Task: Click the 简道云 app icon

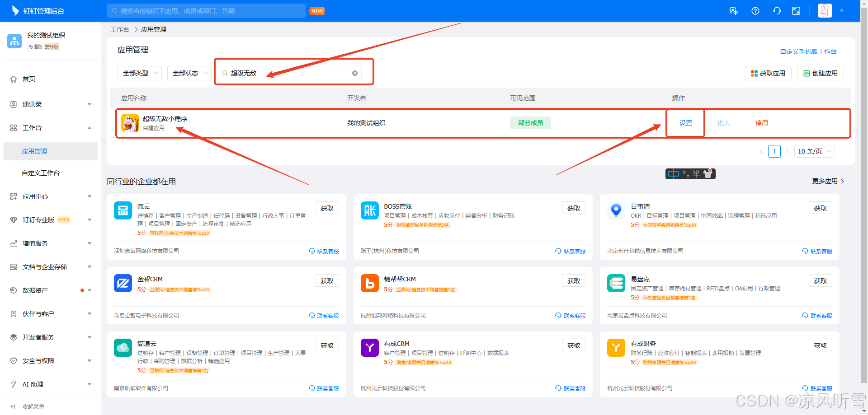Action: [x=123, y=348]
